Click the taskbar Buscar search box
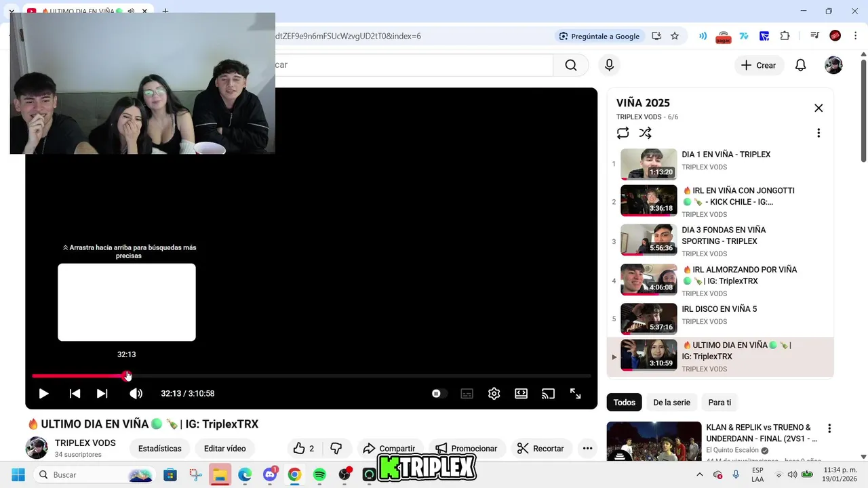The height and width of the screenshot is (488, 868). 96,474
